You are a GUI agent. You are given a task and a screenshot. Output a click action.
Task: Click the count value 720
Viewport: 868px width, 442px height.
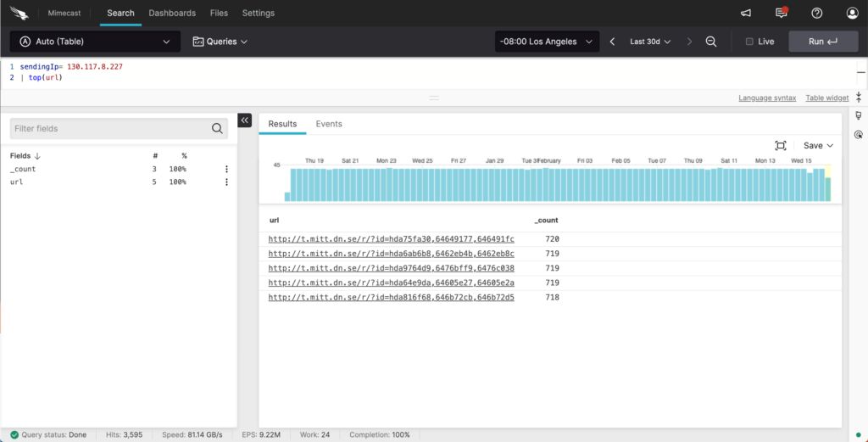pyautogui.click(x=553, y=239)
